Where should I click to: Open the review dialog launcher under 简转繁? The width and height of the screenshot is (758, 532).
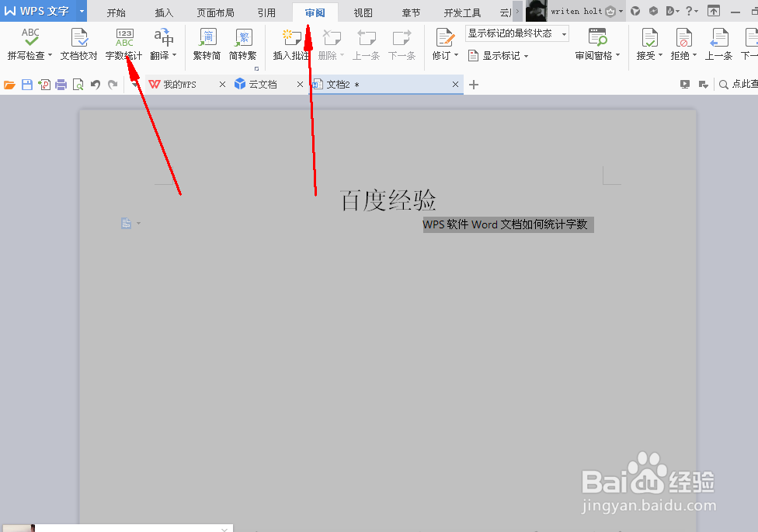click(256, 68)
